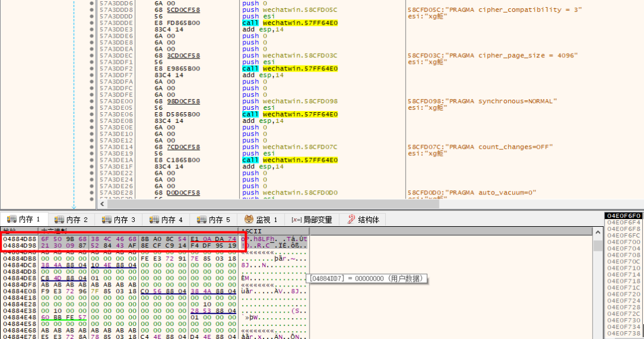The height and width of the screenshot is (339, 644).
Task: Open the 内存 2 dump tab
Action: pos(72,220)
